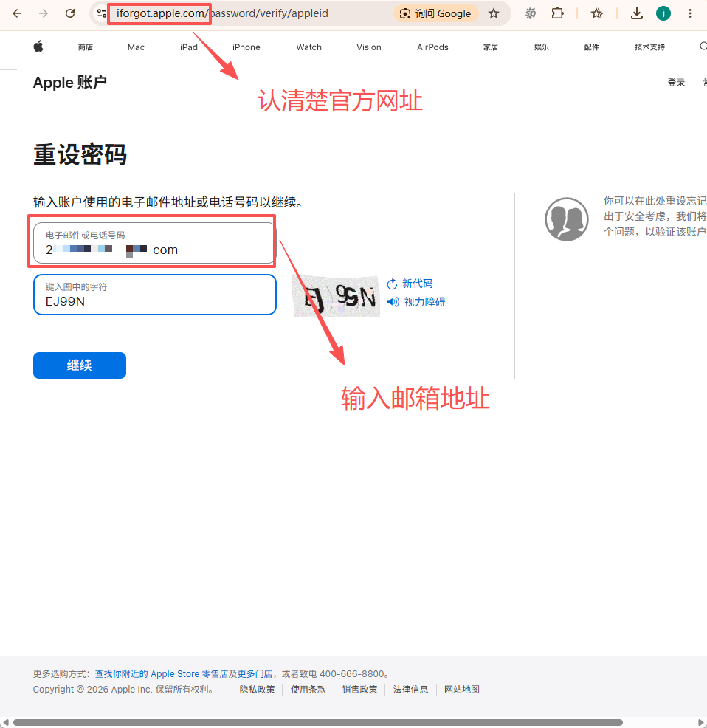Open the 网站地图 footer link
Viewport: 707px width, 728px height.
(x=462, y=690)
